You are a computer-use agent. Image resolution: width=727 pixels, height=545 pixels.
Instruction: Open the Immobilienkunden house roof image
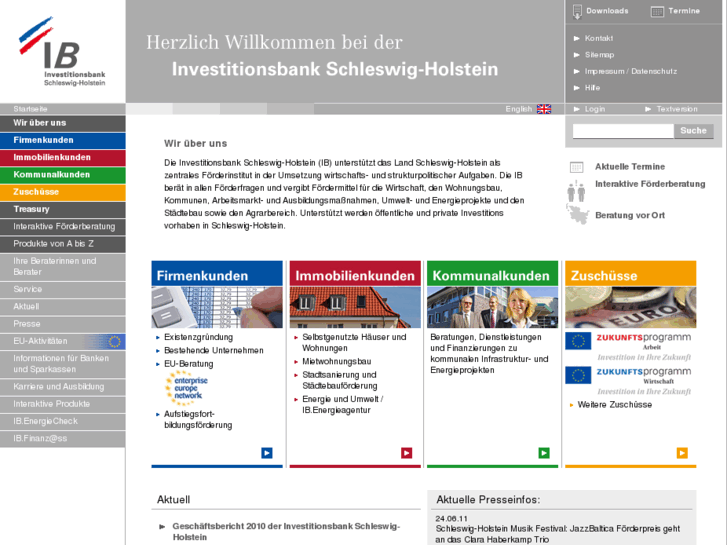(355, 307)
